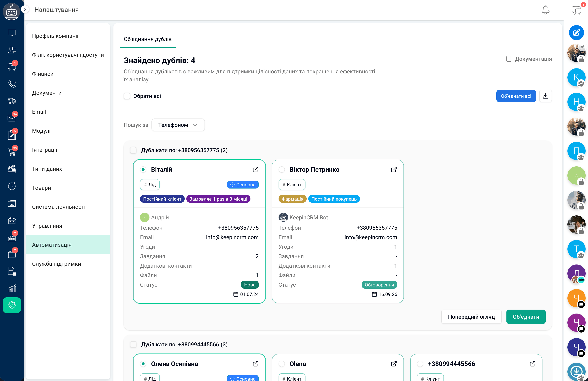Screen dimensions: 588x381
Task: Select Olena radio button
Action: click(x=282, y=364)
